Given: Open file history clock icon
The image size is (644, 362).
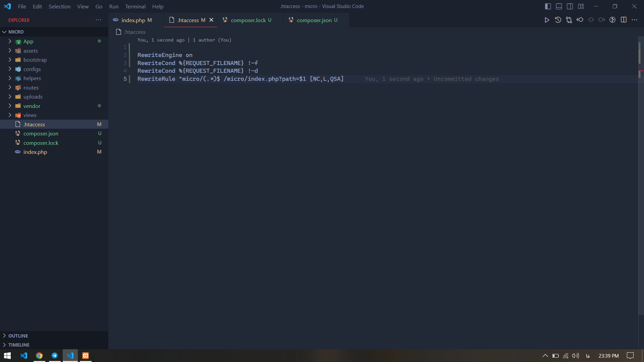Looking at the screenshot, I should pyautogui.click(x=558, y=20).
